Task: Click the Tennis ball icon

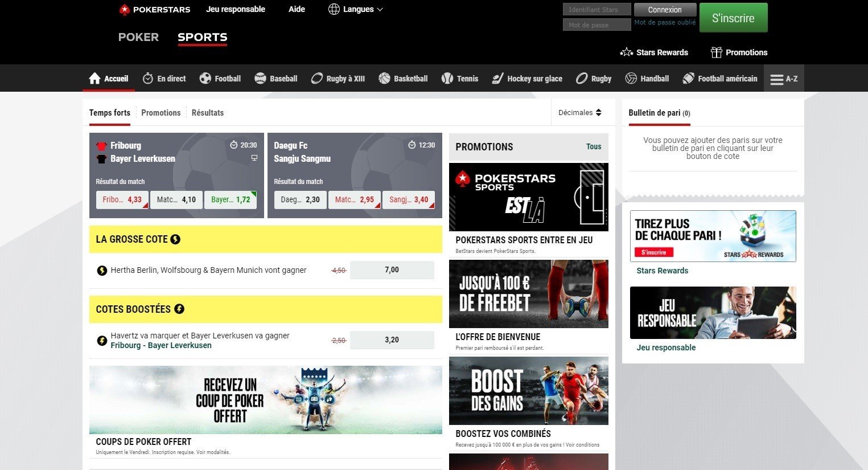Action: (x=447, y=79)
